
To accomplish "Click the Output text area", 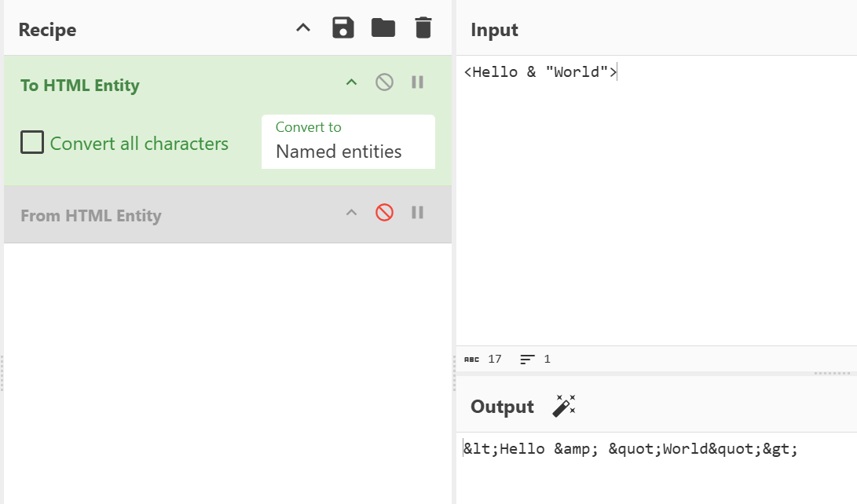I will (657, 468).
